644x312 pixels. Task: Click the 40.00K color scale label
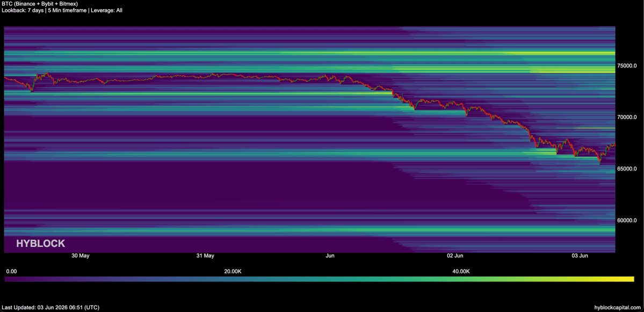461,272
